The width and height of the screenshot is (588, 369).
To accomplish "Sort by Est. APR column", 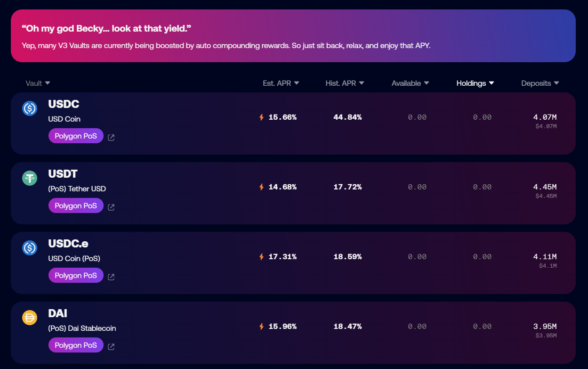I will [281, 83].
